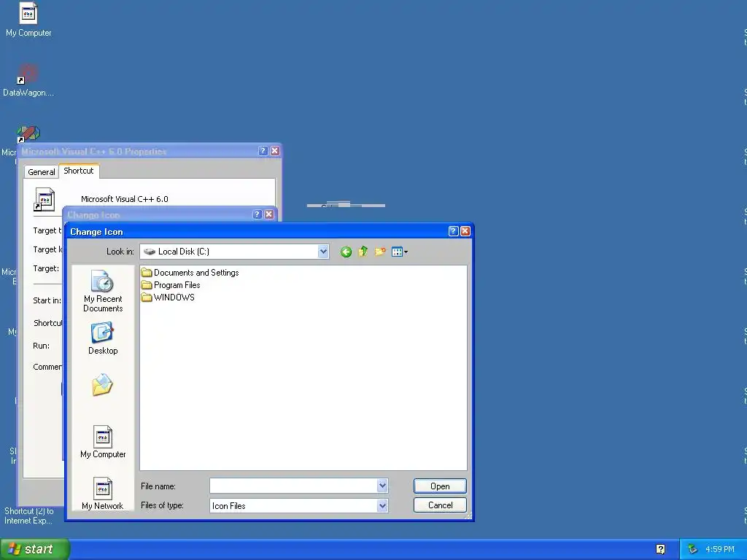Create a new folder in Local Disk
The width and height of the screenshot is (747, 560).
(x=380, y=252)
